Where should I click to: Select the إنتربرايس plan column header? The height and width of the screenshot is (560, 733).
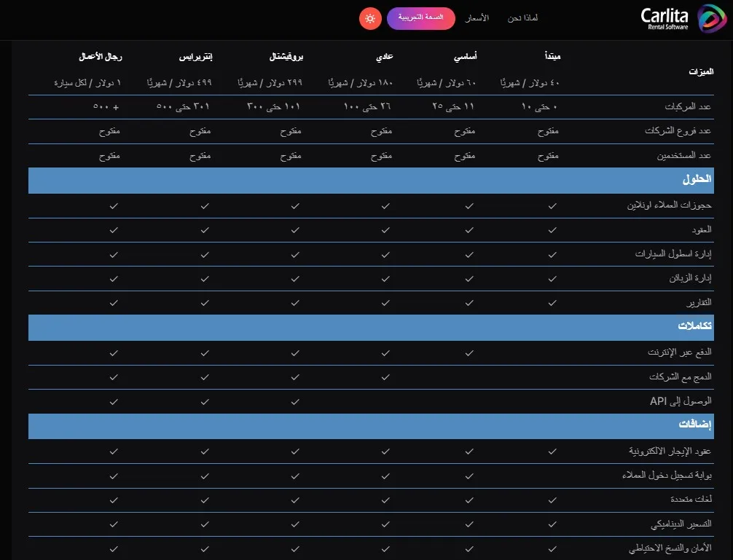click(195, 57)
